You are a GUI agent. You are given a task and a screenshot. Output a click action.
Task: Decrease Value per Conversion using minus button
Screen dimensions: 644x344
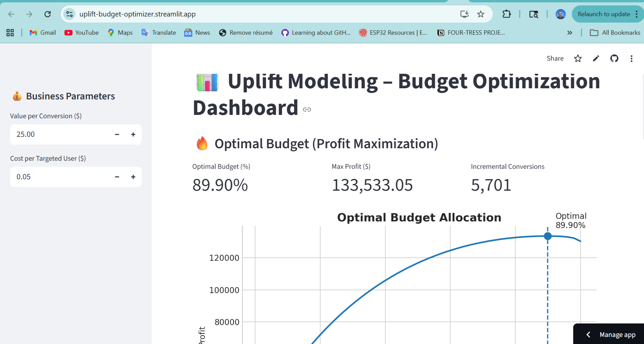tap(117, 134)
